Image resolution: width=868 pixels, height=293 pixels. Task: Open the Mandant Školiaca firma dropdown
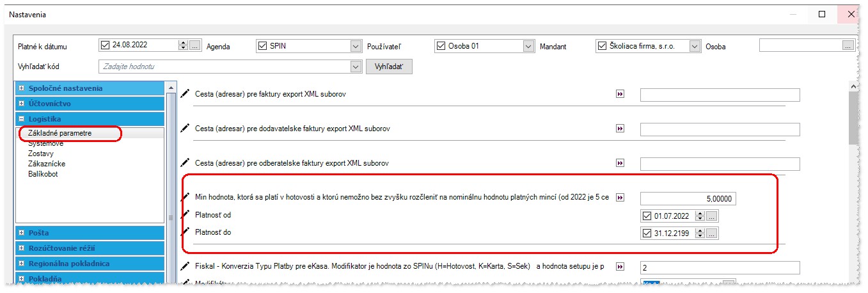tap(695, 46)
